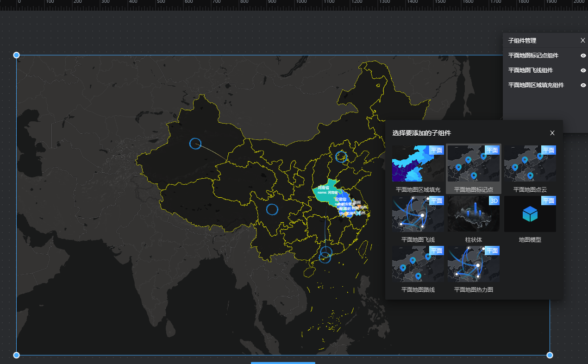The height and width of the screenshot is (364, 588).
Task: Click the top-left resize handle of map
Action: pos(17,55)
